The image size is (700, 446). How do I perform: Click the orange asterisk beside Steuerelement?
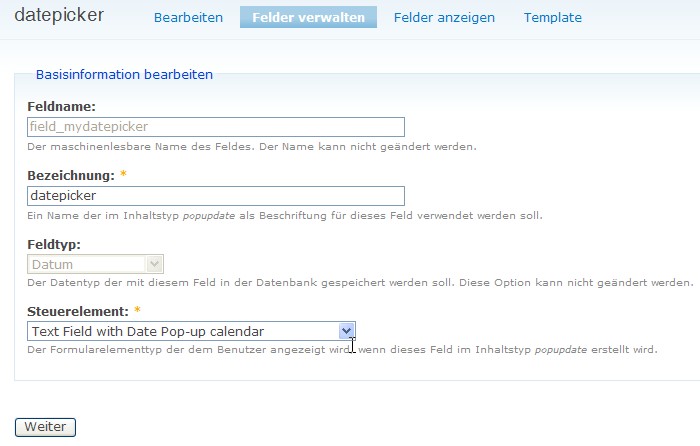[x=137, y=312]
